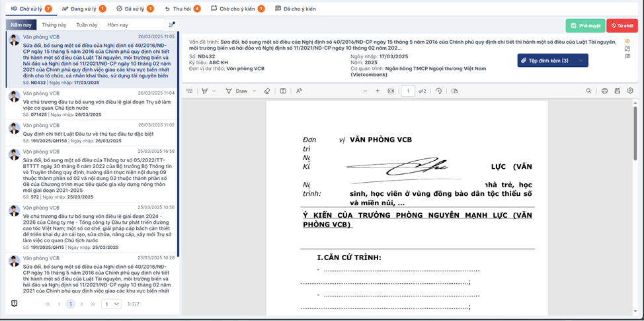Save the document with floppy icon
Image resolution: width=644 pixels, height=321 pixels.
pyautogui.click(x=618, y=91)
